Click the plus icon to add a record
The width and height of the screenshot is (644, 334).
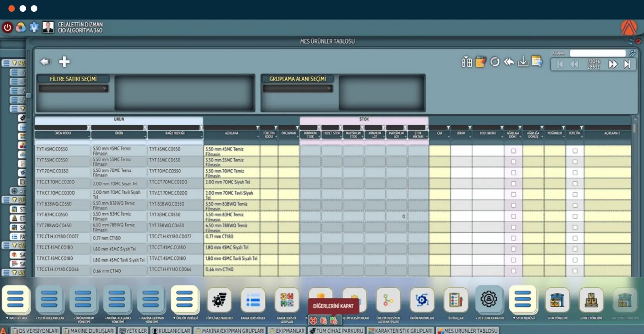(x=64, y=62)
